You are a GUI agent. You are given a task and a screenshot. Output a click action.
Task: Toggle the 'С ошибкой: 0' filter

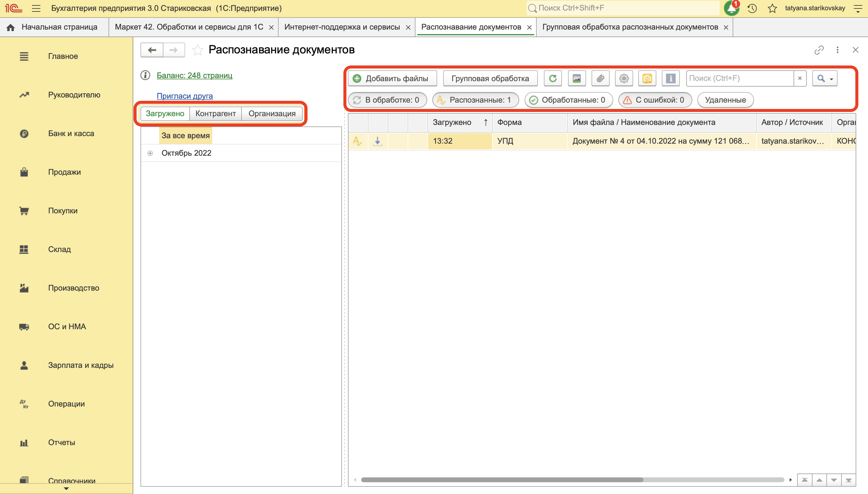pos(655,100)
